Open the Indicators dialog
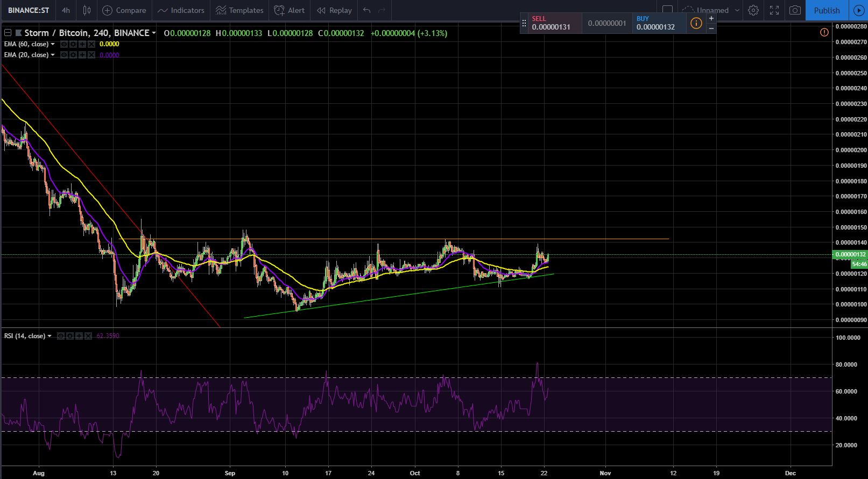Screen dimensions: 868x479 [181, 10]
